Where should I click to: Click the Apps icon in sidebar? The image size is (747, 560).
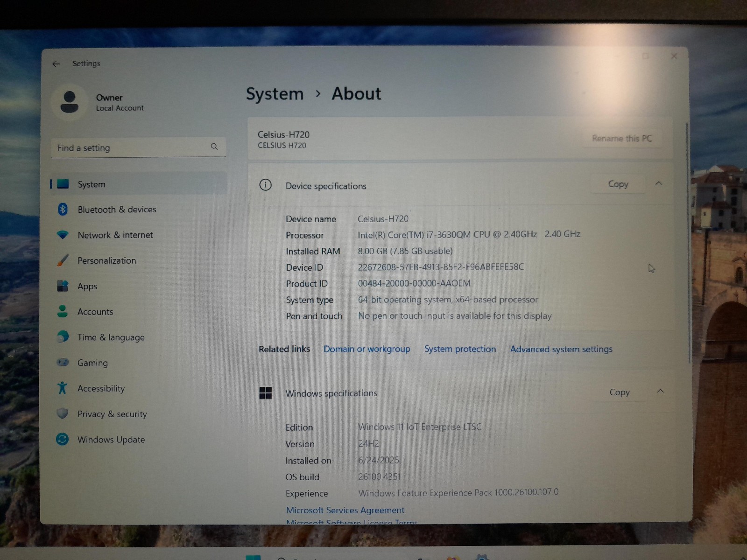coord(63,286)
